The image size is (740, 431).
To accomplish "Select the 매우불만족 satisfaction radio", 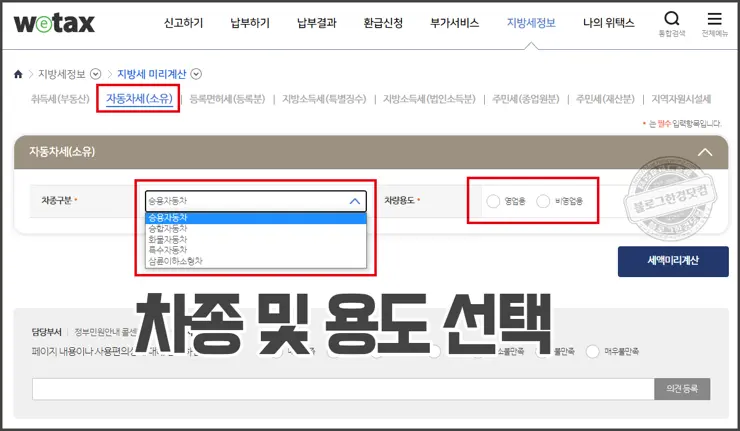I will [592, 352].
